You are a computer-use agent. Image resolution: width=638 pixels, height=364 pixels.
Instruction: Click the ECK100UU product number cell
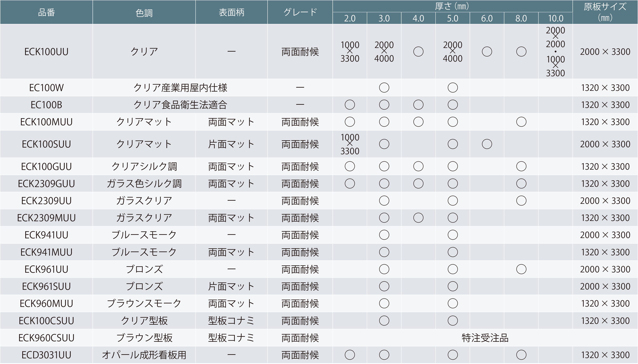pyautogui.click(x=46, y=52)
